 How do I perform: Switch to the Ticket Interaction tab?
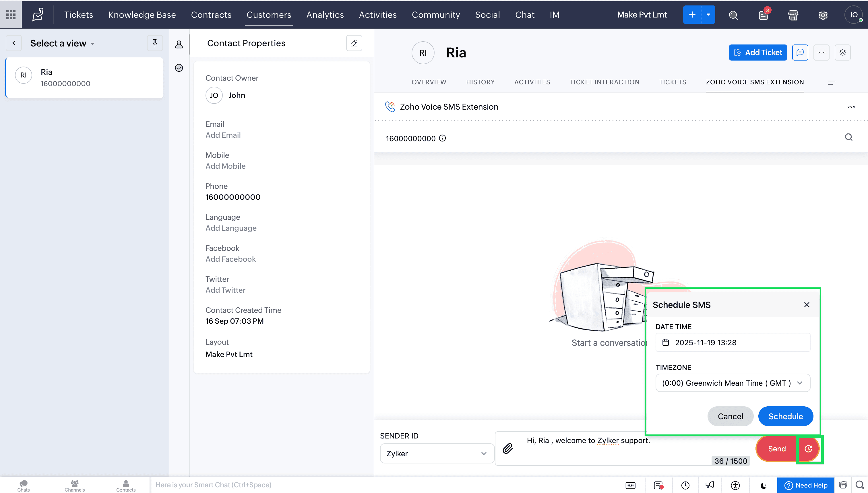coord(604,82)
